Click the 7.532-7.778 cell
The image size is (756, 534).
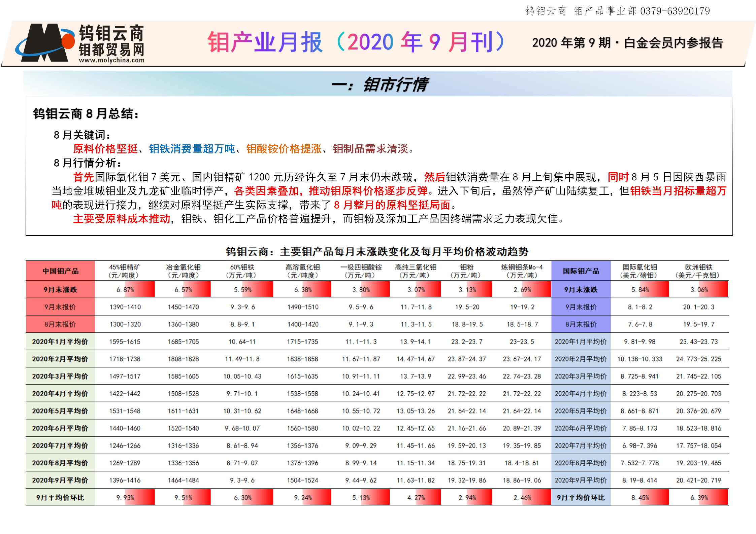pyautogui.click(x=639, y=463)
